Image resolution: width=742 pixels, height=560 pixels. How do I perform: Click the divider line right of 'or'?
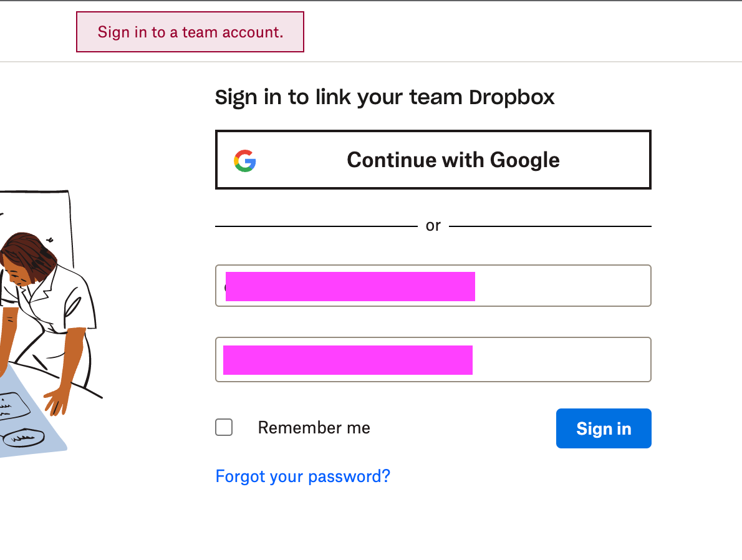pos(550,226)
